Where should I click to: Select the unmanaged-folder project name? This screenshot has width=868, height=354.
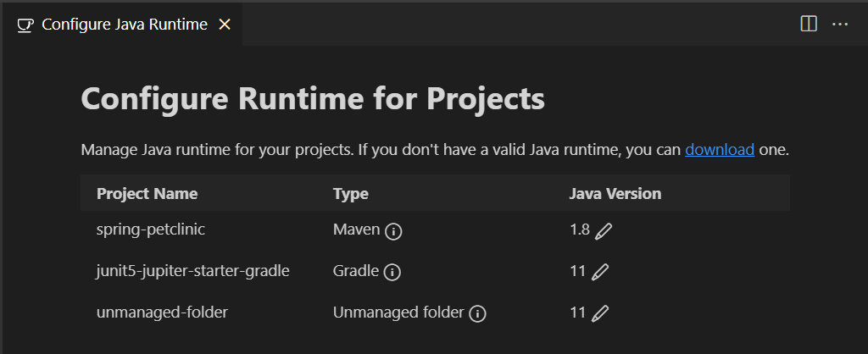click(x=162, y=313)
